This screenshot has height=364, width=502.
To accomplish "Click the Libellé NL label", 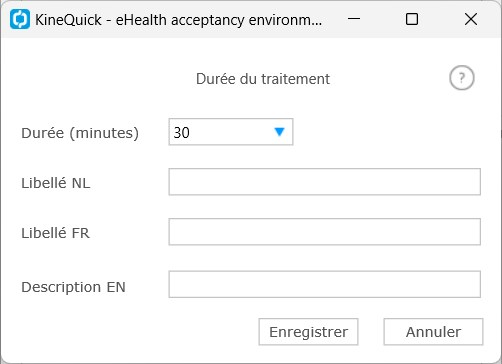I will click(56, 183).
